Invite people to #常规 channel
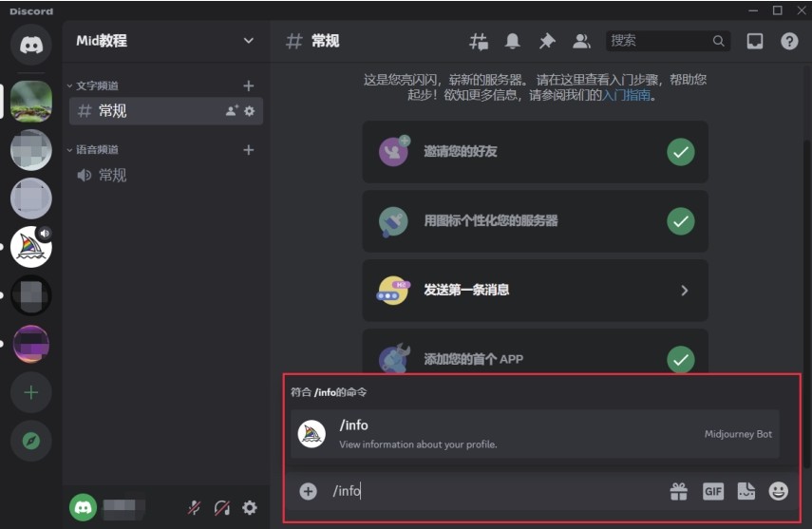The height and width of the screenshot is (529, 812). tap(232, 111)
